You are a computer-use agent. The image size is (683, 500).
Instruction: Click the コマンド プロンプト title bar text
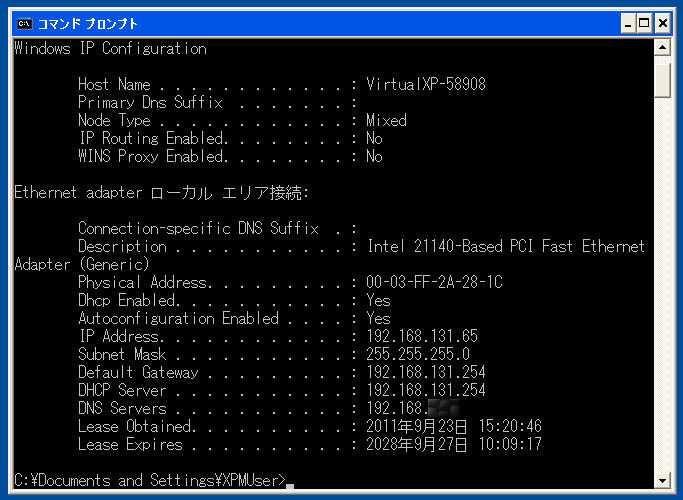88,24
